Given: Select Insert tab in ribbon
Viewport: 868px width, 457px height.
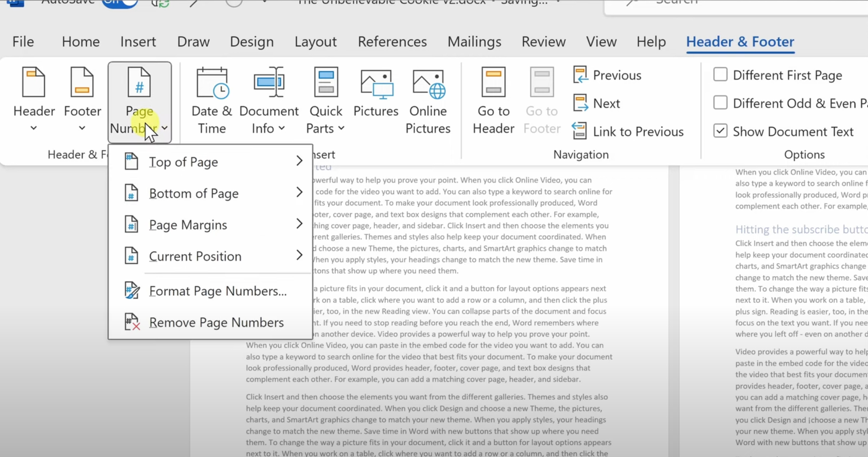Looking at the screenshot, I should 138,41.
